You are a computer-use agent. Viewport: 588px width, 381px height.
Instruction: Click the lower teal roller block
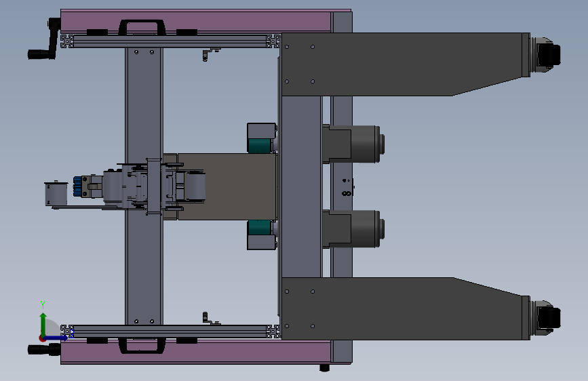click(259, 227)
